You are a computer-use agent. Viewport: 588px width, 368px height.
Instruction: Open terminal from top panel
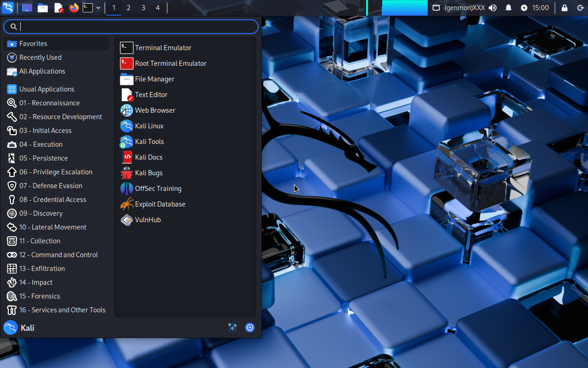click(88, 8)
